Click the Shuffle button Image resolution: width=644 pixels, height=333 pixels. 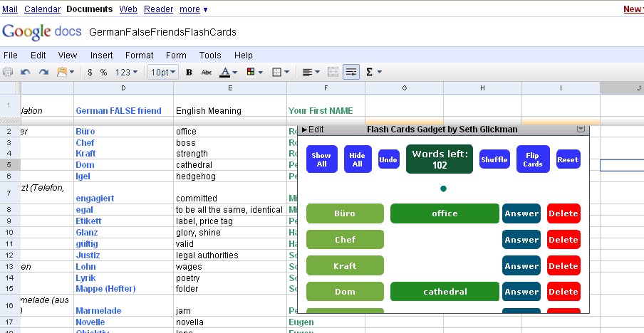(x=494, y=159)
